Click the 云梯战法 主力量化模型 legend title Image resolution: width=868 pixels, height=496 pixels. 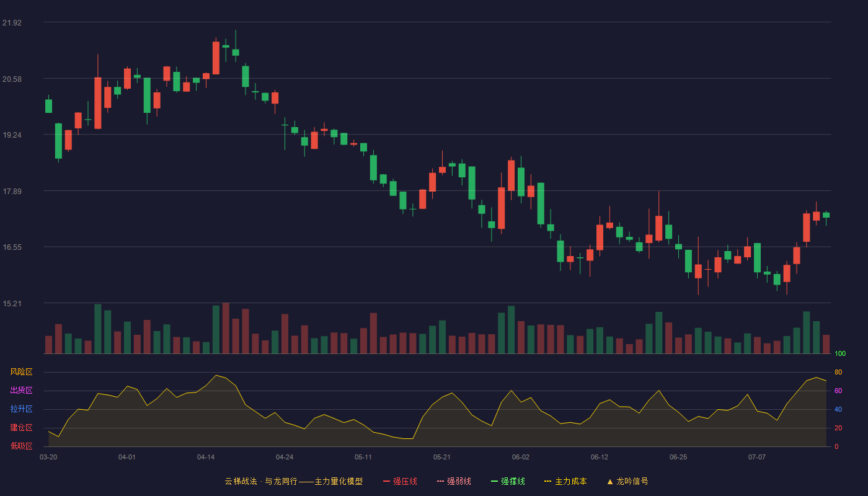click(x=293, y=481)
